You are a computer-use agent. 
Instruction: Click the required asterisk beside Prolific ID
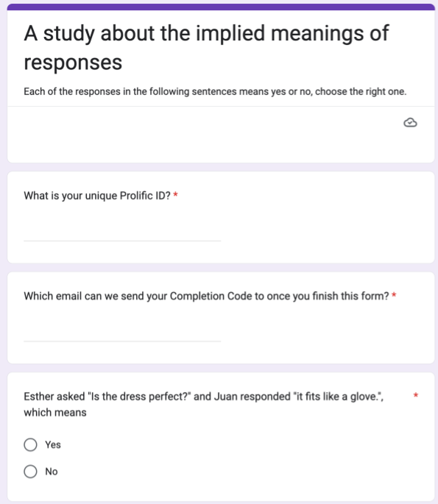(176, 194)
